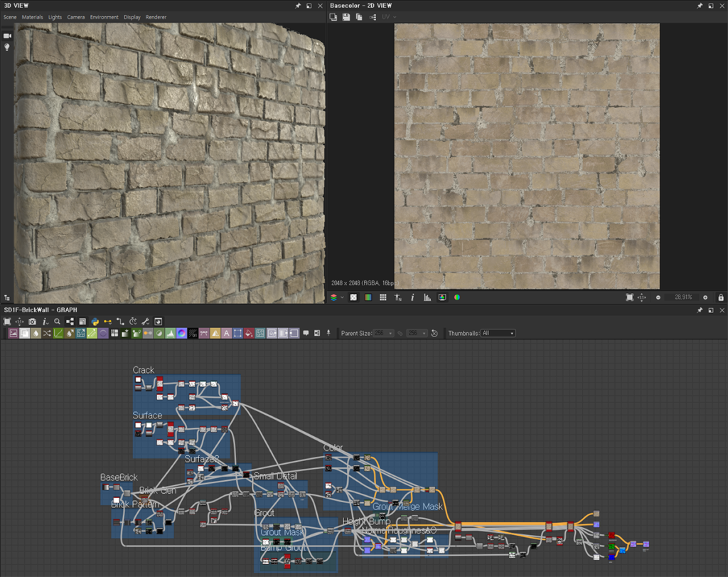Click the fit-to-view button in 2D view

[x=628, y=297]
